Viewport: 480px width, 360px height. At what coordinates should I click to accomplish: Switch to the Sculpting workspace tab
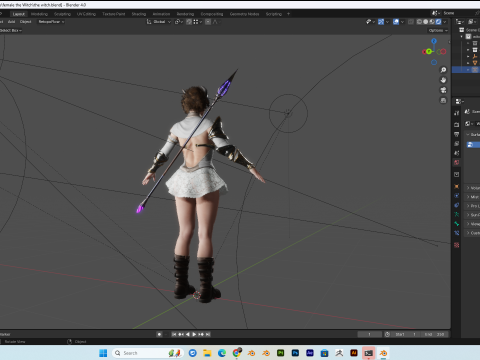click(x=62, y=14)
